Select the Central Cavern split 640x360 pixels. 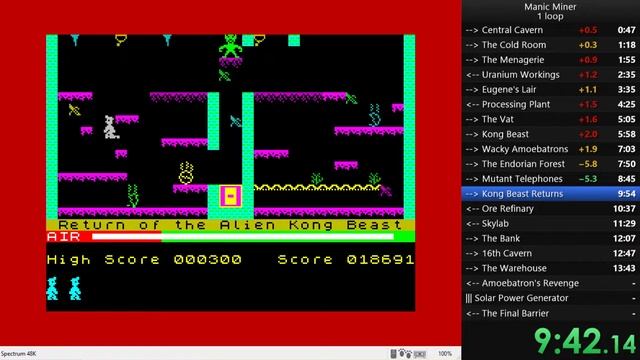(551, 30)
